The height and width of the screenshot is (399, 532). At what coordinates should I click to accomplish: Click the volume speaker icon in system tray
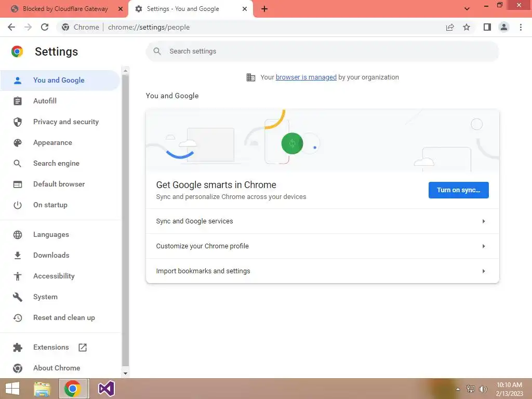(483, 389)
